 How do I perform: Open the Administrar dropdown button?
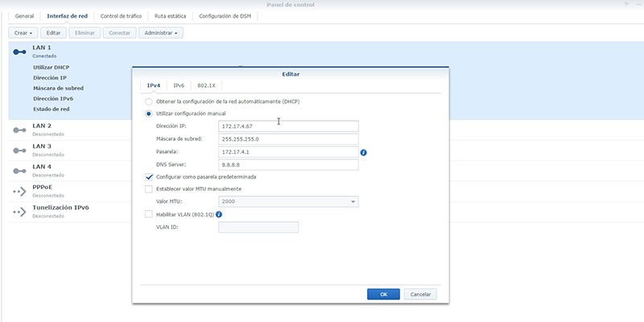click(x=161, y=33)
